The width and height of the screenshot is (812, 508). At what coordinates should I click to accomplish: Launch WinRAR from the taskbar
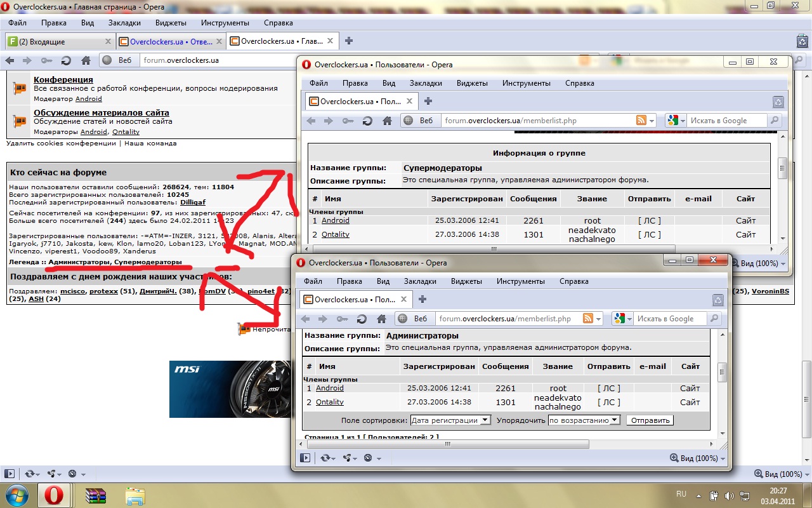coord(96,495)
